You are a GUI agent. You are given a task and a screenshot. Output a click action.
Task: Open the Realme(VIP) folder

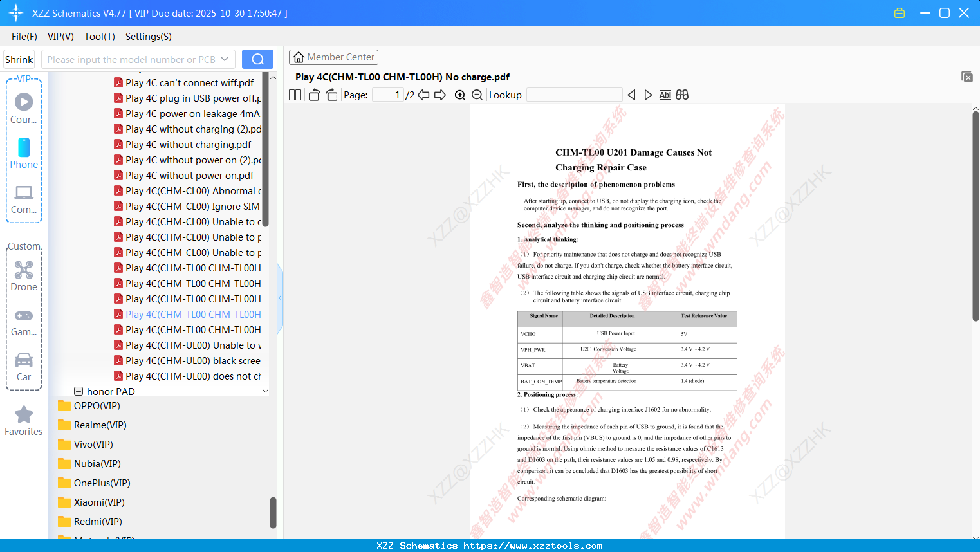93,425
